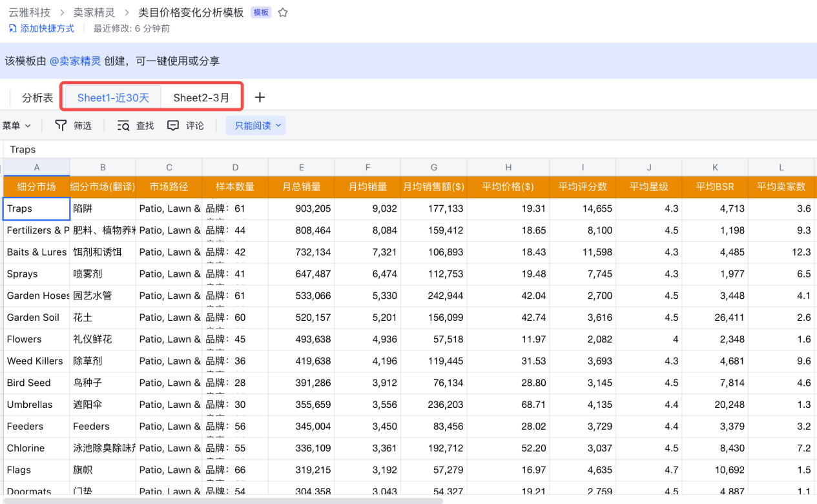The width and height of the screenshot is (817, 504).
Task: Navigate to 卖家精灵 breadcrumb folder
Action: (x=94, y=13)
